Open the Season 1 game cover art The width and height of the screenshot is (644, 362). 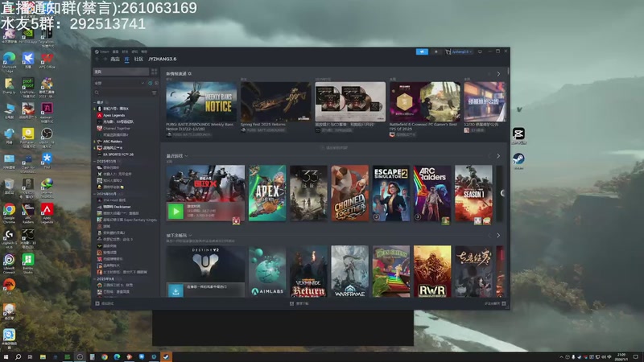point(473,193)
